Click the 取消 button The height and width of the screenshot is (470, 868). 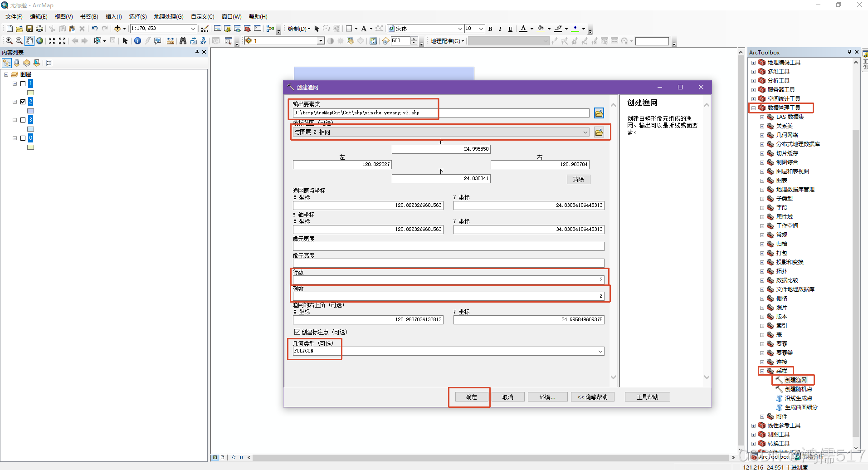[507, 397]
